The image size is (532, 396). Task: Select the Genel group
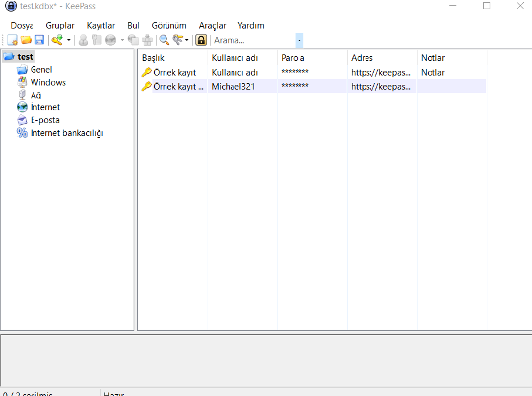tap(41, 70)
